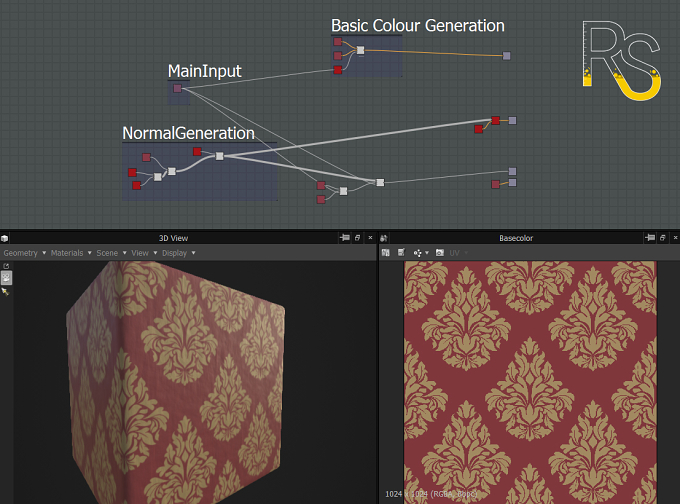This screenshot has width=680, height=504.
Task: Select the Basic Colour Generation frame title
Action: coord(418,26)
